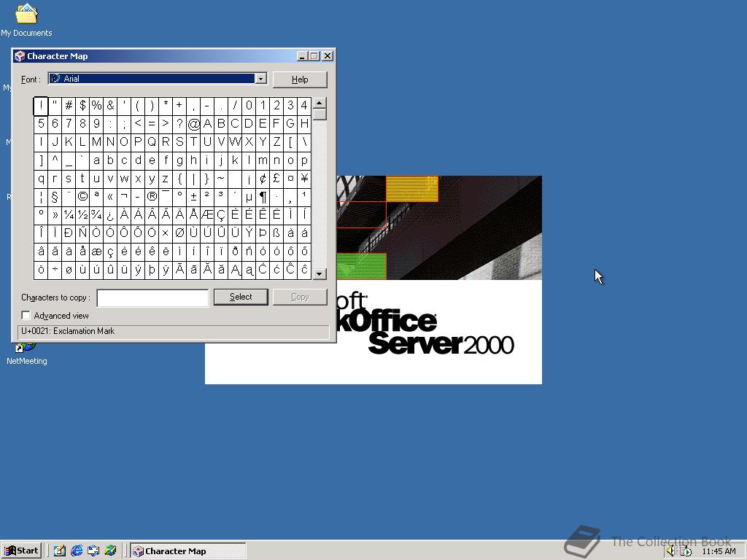Select the exclamation mark character cell
The height and width of the screenshot is (560, 747).
41,106
